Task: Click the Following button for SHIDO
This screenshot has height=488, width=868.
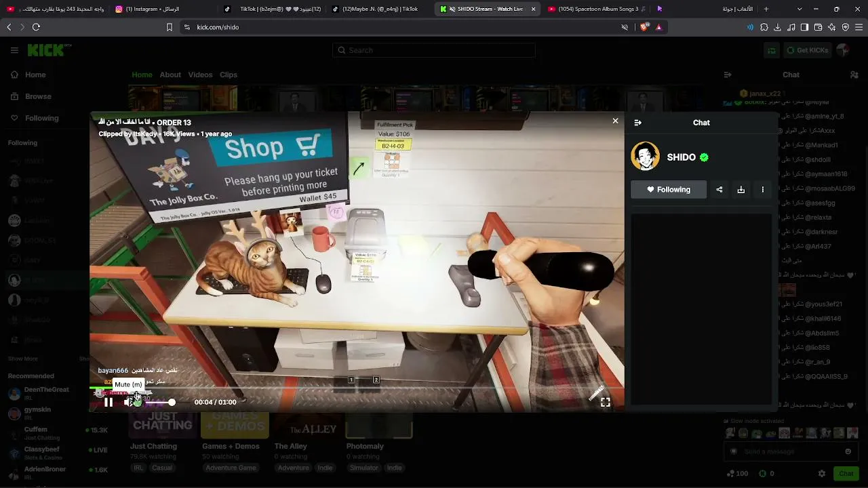Action: pos(669,190)
